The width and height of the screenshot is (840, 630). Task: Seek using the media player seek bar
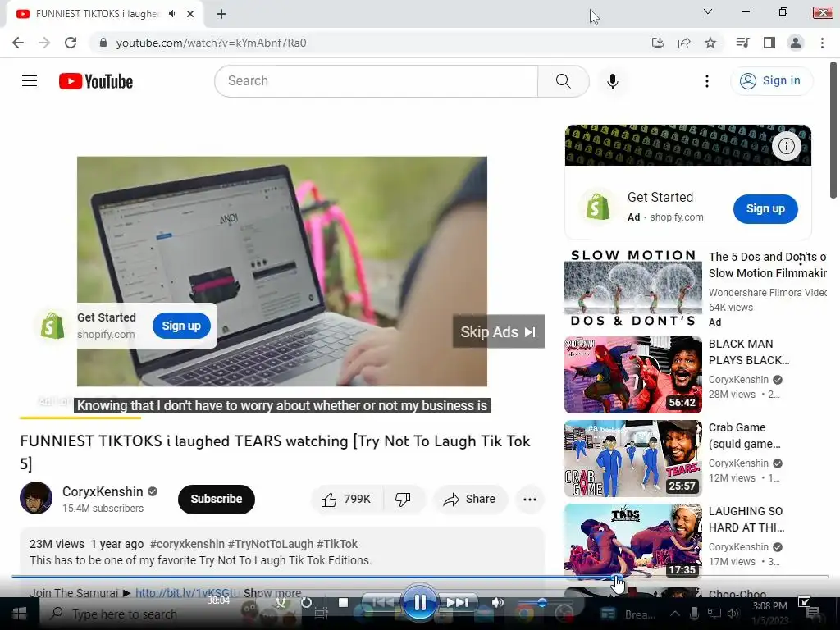click(419, 577)
